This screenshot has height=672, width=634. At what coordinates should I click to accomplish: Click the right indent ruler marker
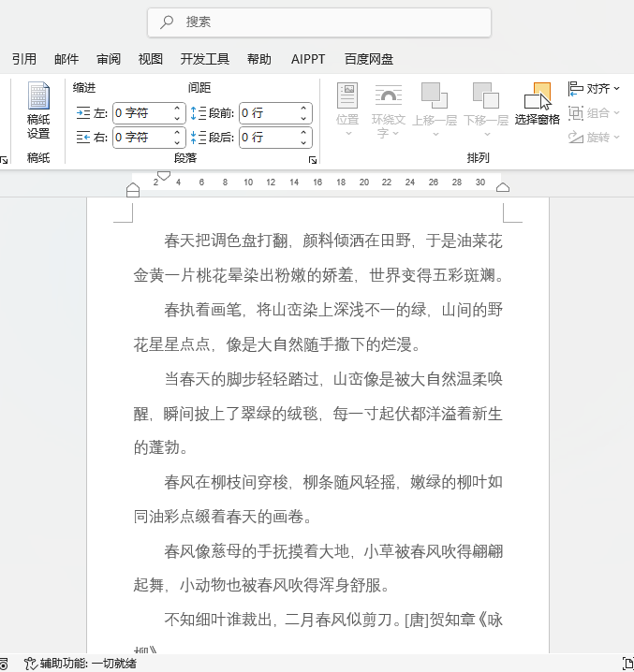503,187
